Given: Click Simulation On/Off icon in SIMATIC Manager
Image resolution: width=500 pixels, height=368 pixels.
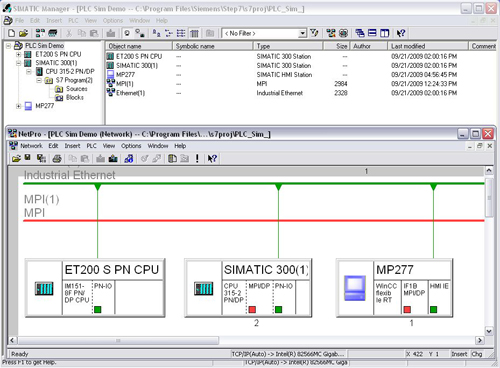Looking at the screenshot, I should pyautogui.click(x=343, y=33).
